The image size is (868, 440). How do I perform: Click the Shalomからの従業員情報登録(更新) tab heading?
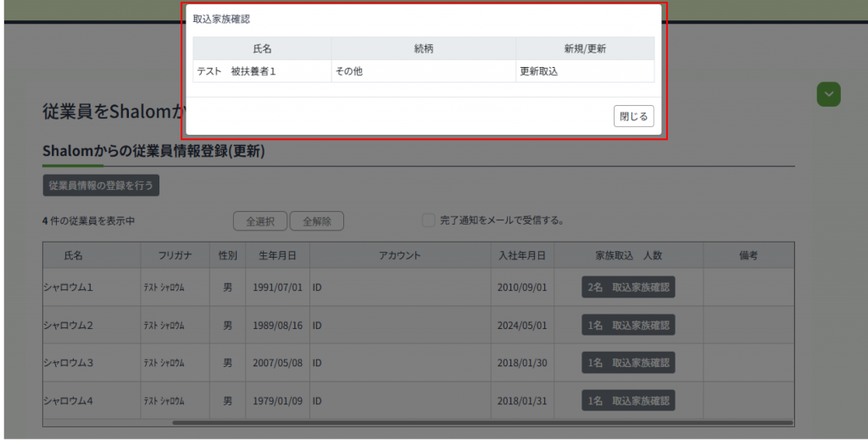pyautogui.click(x=154, y=151)
